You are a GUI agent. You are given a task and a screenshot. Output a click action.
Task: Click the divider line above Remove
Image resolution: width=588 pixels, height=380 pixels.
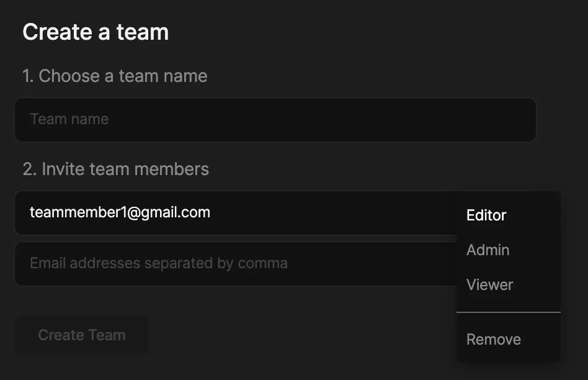(508, 312)
